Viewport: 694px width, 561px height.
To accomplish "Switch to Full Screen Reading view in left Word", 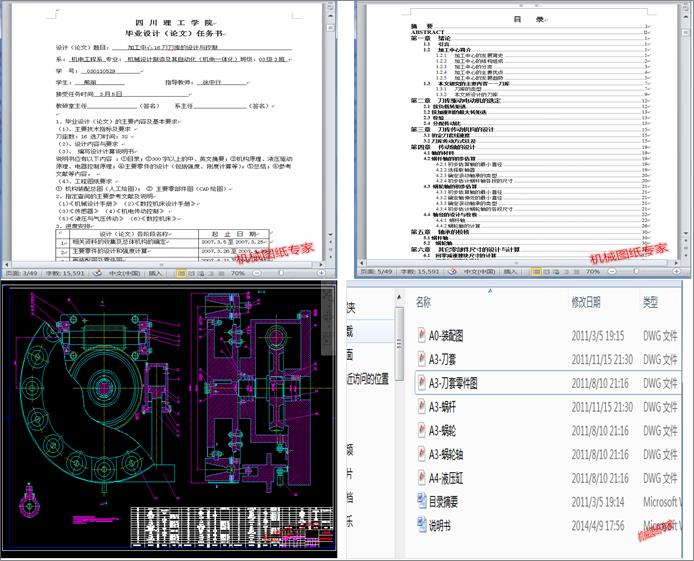I will click(191, 273).
